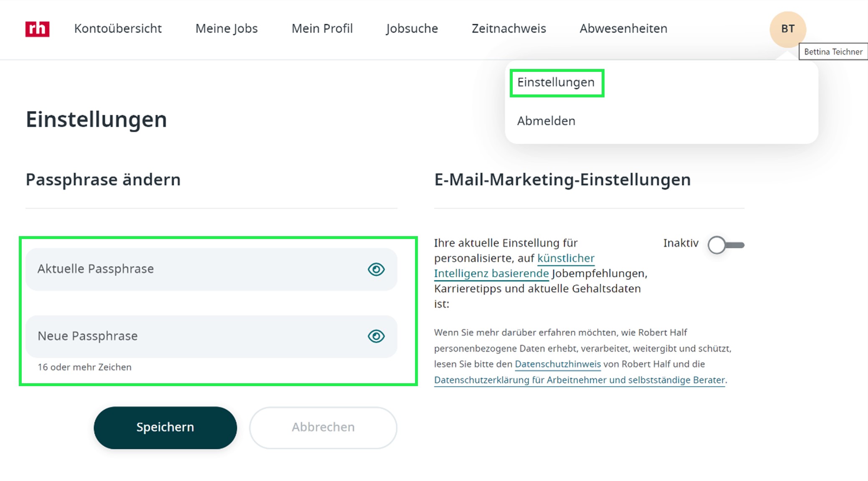868x481 pixels.
Task: Click the Abbrechen button
Action: [x=323, y=428]
